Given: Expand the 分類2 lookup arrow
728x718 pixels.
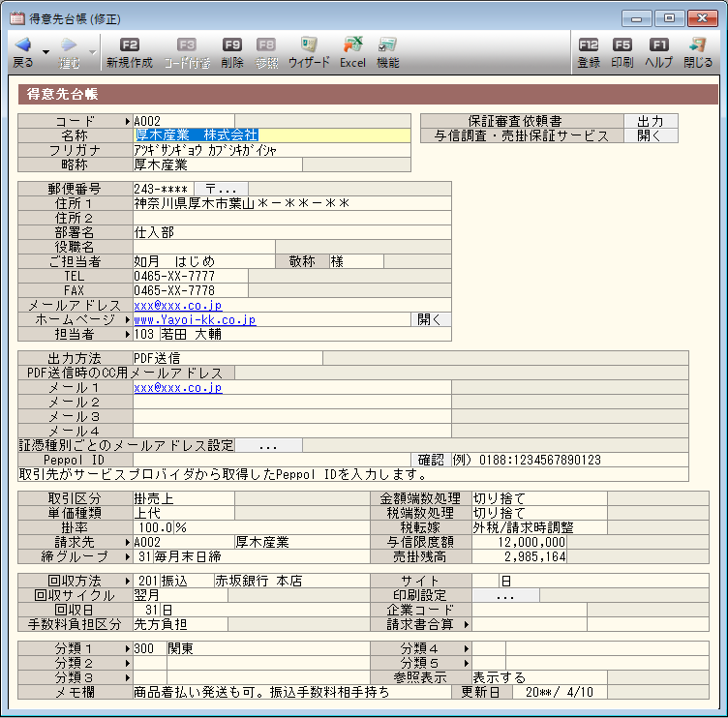Looking at the screenshot, I should click(128, 663).
